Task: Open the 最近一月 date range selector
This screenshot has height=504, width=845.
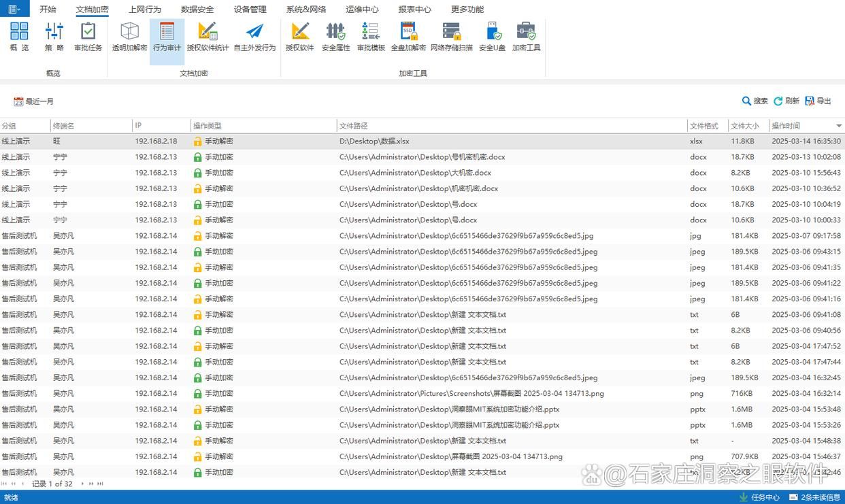Action: (x=33, y=101)
